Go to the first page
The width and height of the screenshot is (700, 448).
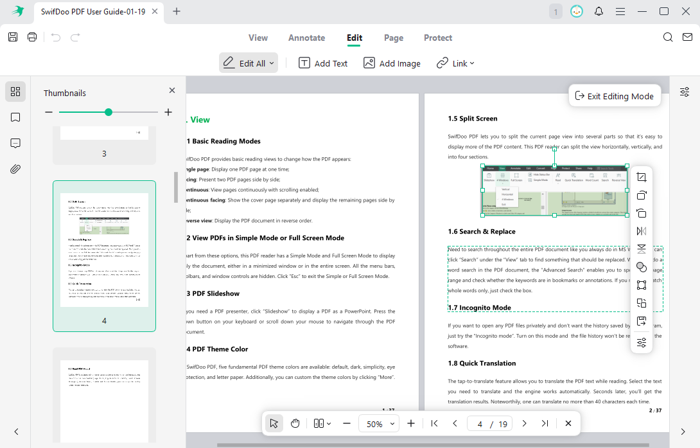434,423
